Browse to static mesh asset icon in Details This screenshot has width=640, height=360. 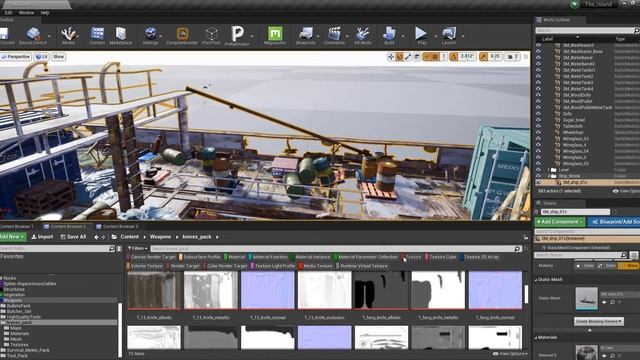(x=612, y=302)
